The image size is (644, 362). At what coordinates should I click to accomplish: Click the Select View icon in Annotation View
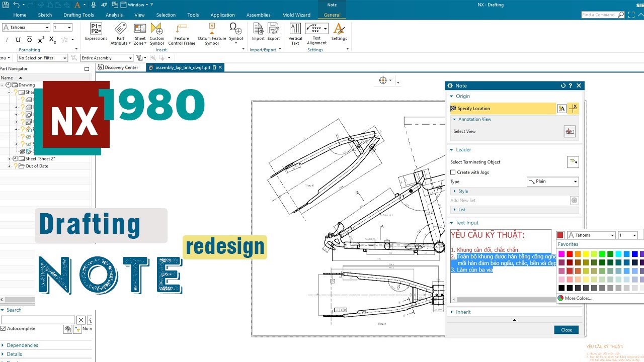point(570,131)
